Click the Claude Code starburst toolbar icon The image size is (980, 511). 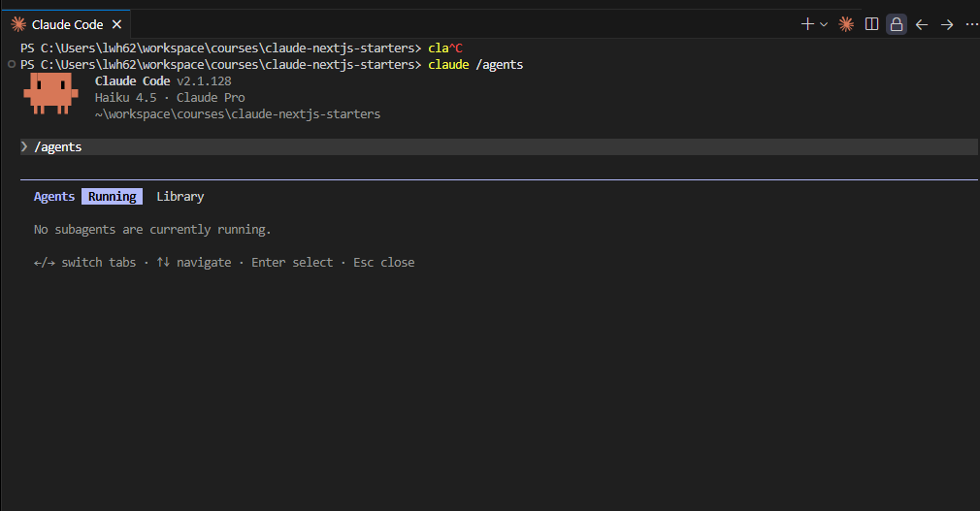point(846,24)
